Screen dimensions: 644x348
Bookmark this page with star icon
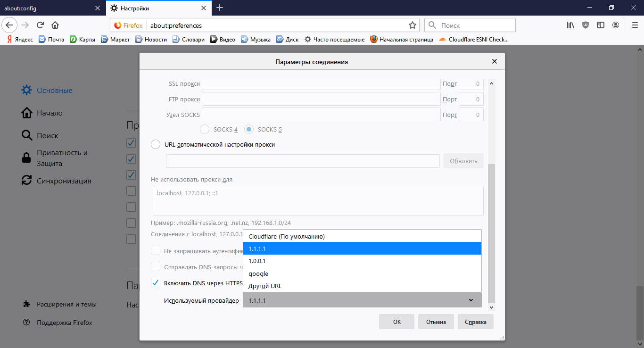tap(412, 25)
